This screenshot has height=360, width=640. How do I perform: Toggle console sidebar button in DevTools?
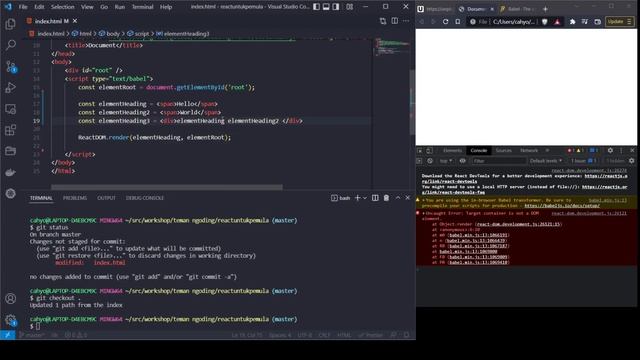pyautogui.click(x=419, y=161)
